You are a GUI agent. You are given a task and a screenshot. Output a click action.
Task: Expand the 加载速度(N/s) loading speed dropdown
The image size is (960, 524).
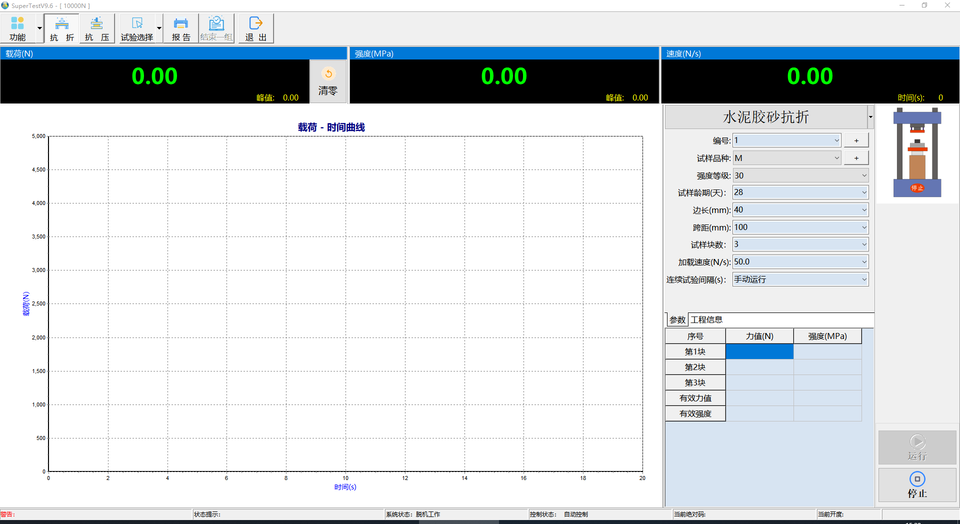[800, 262]
